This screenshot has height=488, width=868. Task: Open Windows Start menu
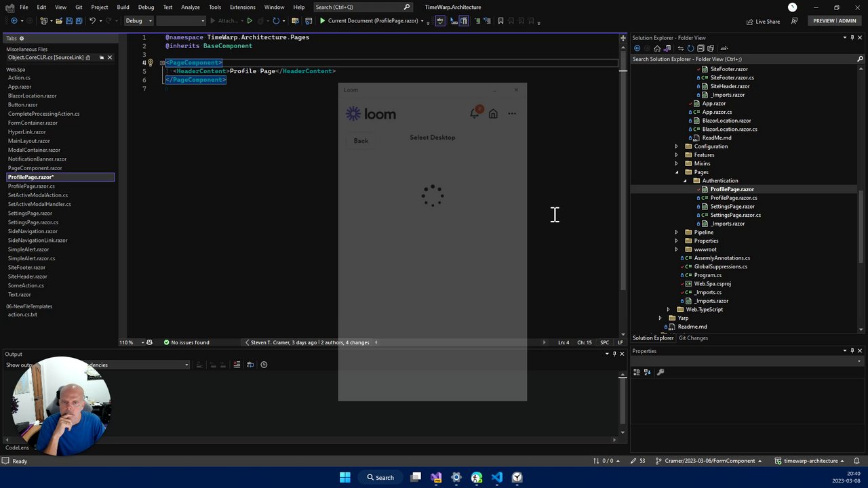(x=345, y=477)
